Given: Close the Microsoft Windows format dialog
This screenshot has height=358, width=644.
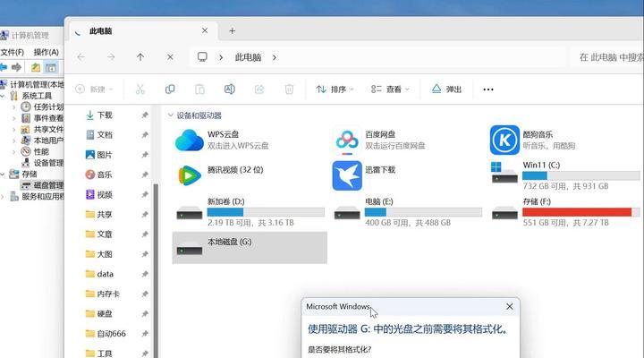Looking at the screenshot, I should pyautogui.click(x=509, y=307).
